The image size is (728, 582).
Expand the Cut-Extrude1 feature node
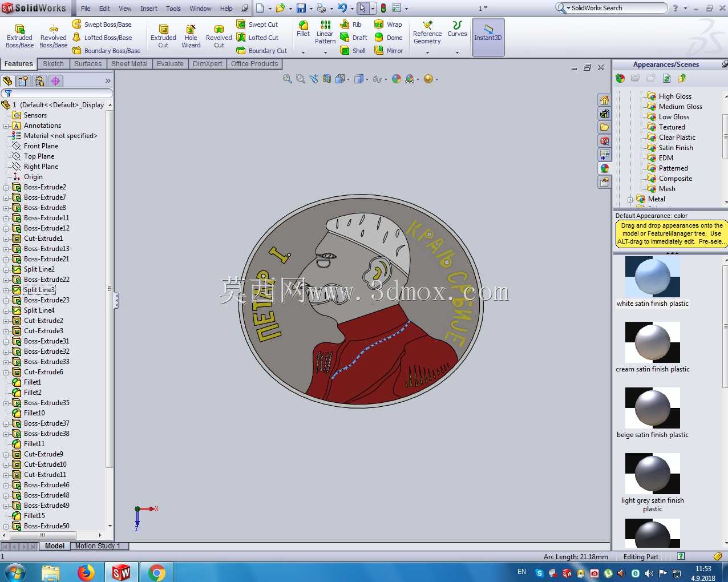tap(6, 239)
